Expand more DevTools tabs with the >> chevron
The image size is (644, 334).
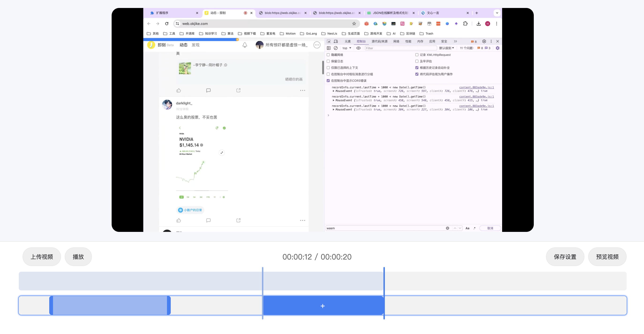[x=455, y=41]
